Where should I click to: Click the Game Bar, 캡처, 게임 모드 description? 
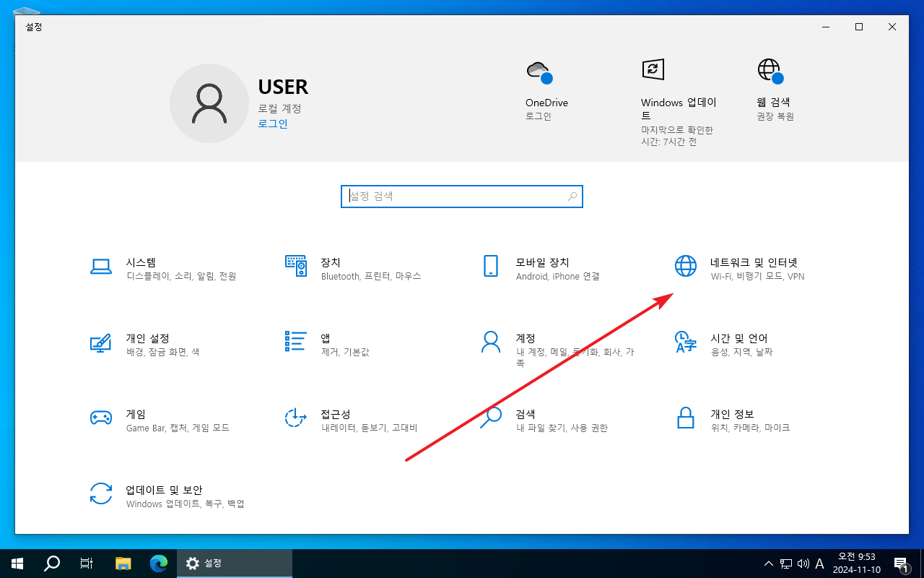coord(178,428)
